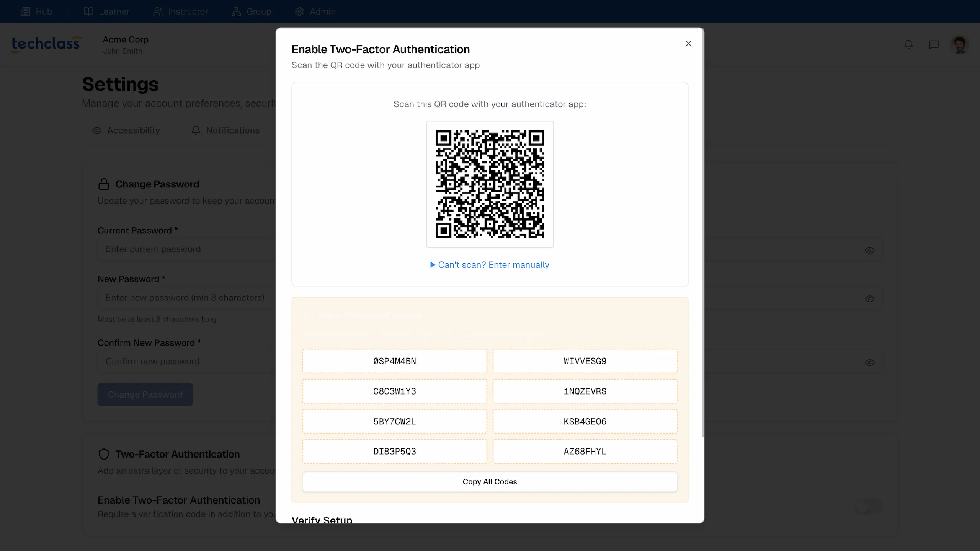Click the Change Password button
The width and height of the screenshot is (980, 551).
(x=145, y=395)
